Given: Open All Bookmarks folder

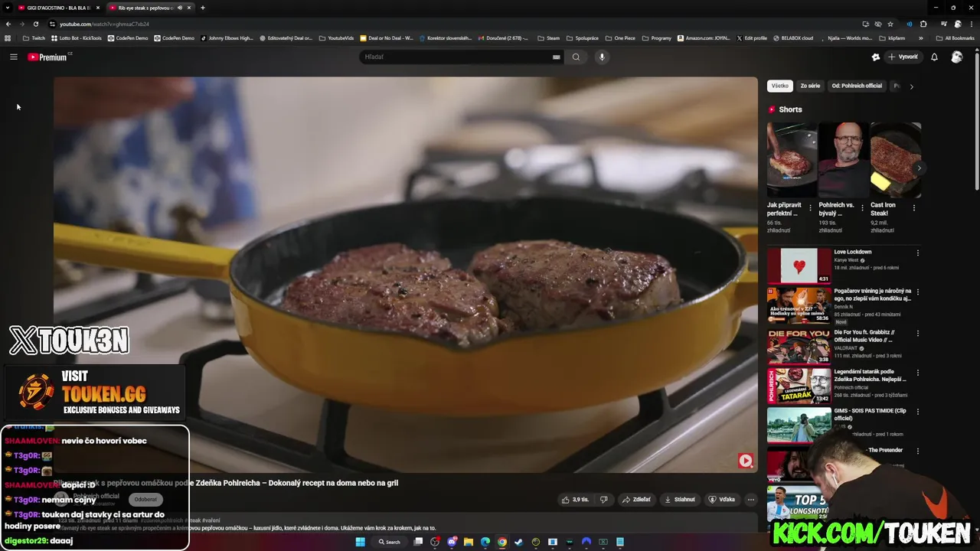Looking at the screenshot, I should click(955, 37).
